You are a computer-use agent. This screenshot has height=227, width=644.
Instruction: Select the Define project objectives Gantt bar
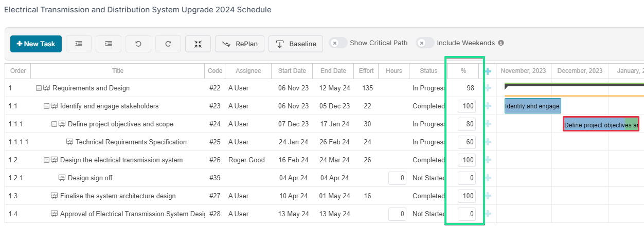pos(601,124)
